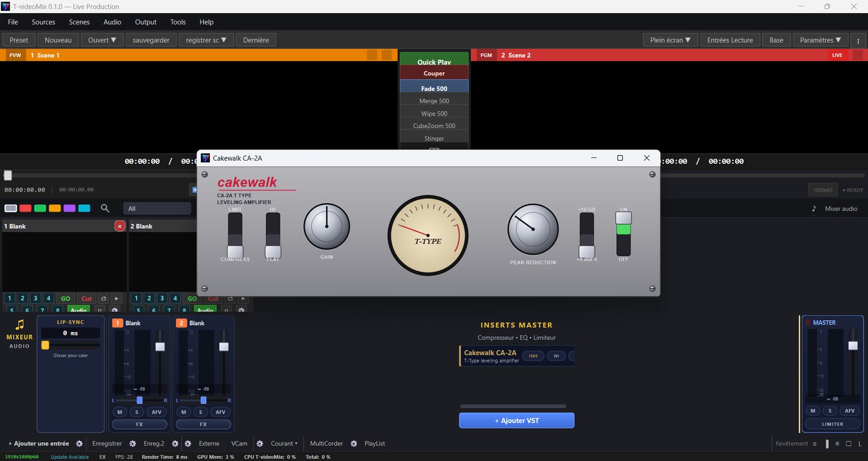Open the Audio menu
The image size is (868, 461).
click(112, 22)
